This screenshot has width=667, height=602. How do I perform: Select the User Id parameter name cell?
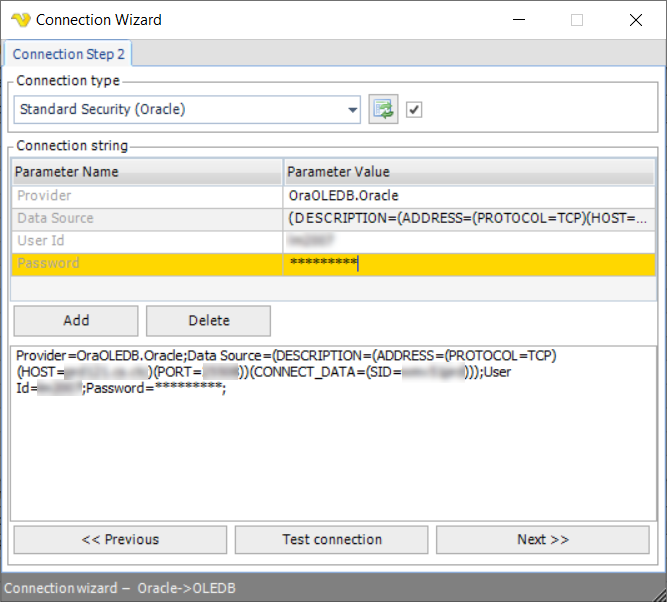click(147, 241)
